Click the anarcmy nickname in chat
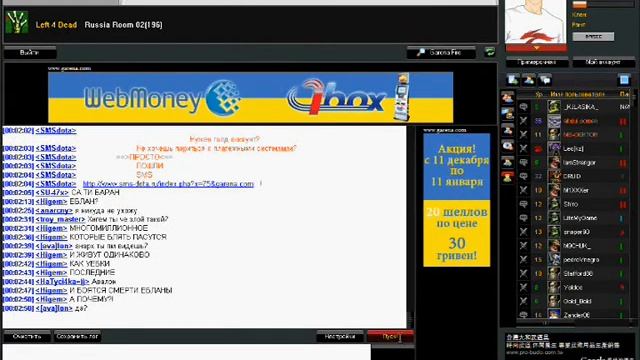The height and width of the screenshot is (360, 640). click(54, 211)
